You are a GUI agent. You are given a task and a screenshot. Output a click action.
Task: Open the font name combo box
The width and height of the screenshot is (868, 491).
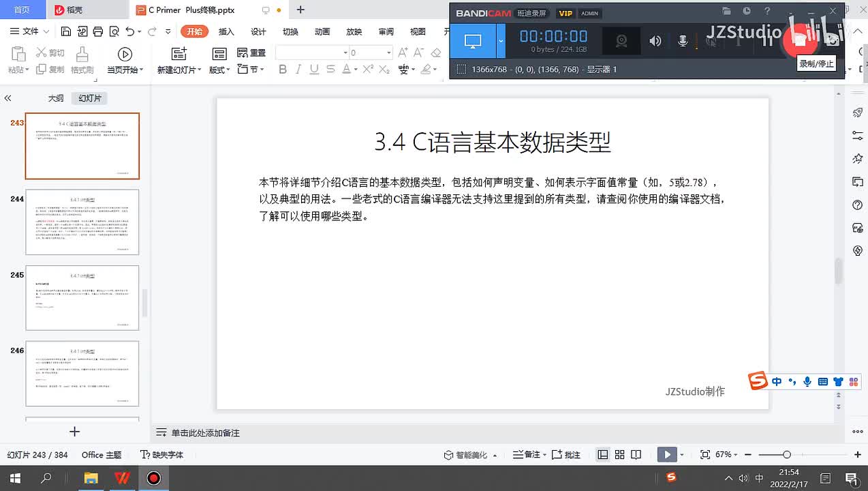[x=312, y=53]
